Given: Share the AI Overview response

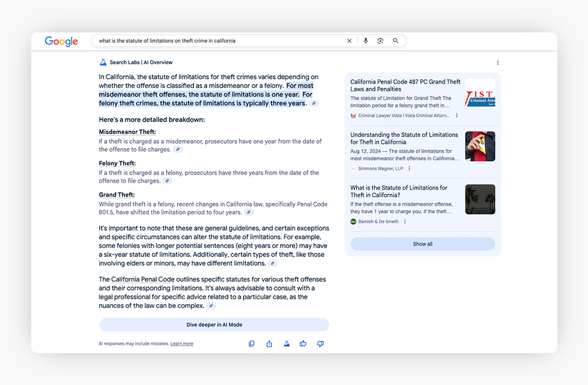Looking at the screenshot, I should coord(269,344).
